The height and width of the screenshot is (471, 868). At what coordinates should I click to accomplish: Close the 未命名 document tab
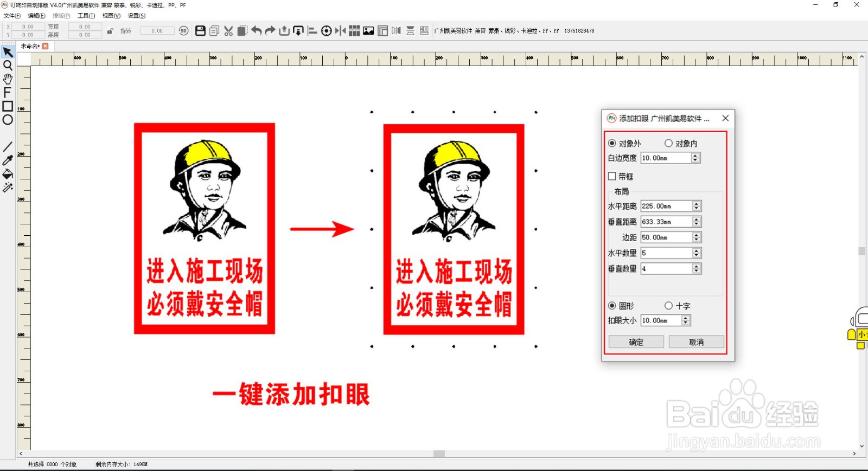click(x=46, y=46)
